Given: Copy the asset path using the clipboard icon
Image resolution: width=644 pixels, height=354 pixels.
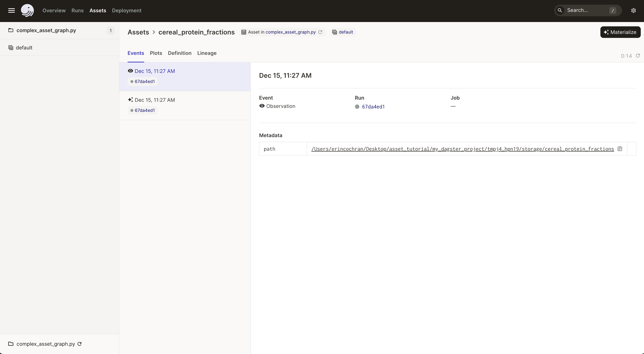Looking at the screenshot, I should point(620,148).
